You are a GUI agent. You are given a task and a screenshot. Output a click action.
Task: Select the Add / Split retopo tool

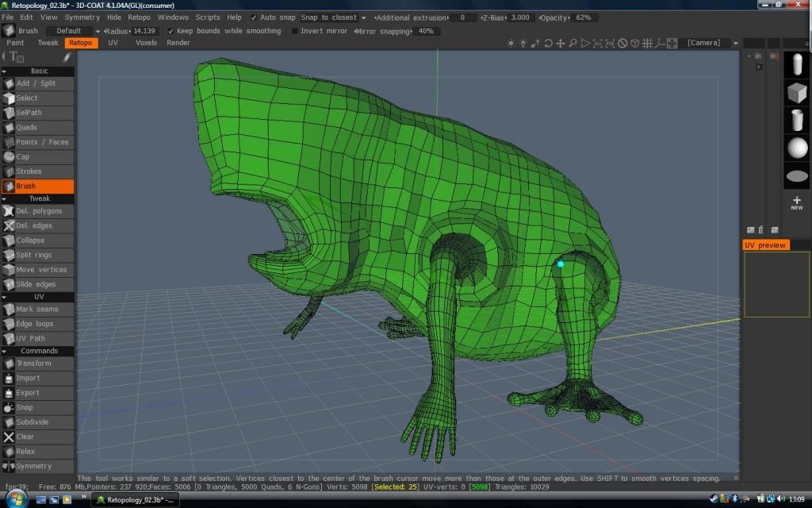click(x=36, y=83)
